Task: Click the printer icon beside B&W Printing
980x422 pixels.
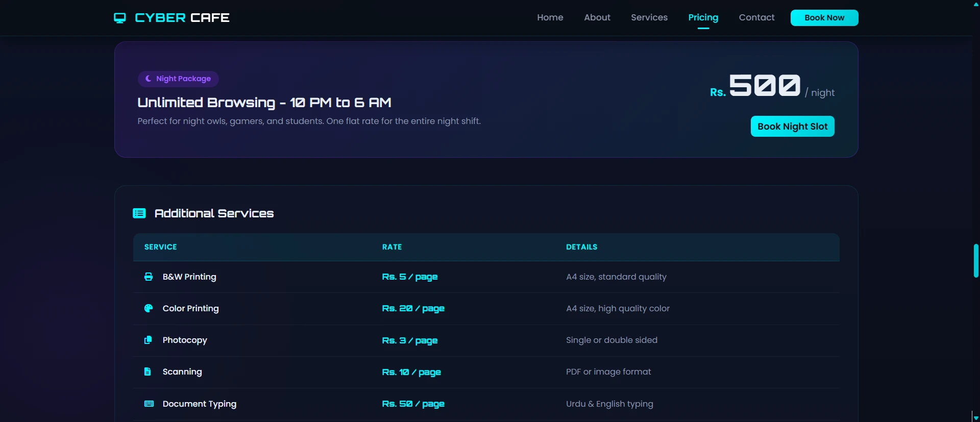Action: pyautogui.click(x=149, y=277)
